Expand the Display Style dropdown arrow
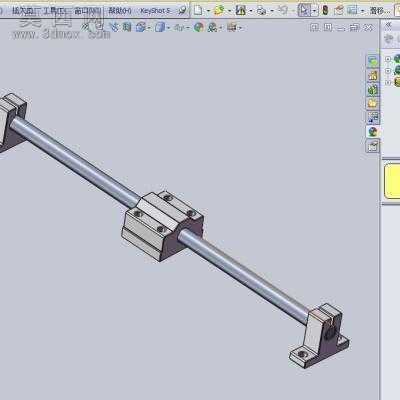Image resolution: width=400 pixels, height=400 pixels. pyautogui.click(x=169, y=28)
